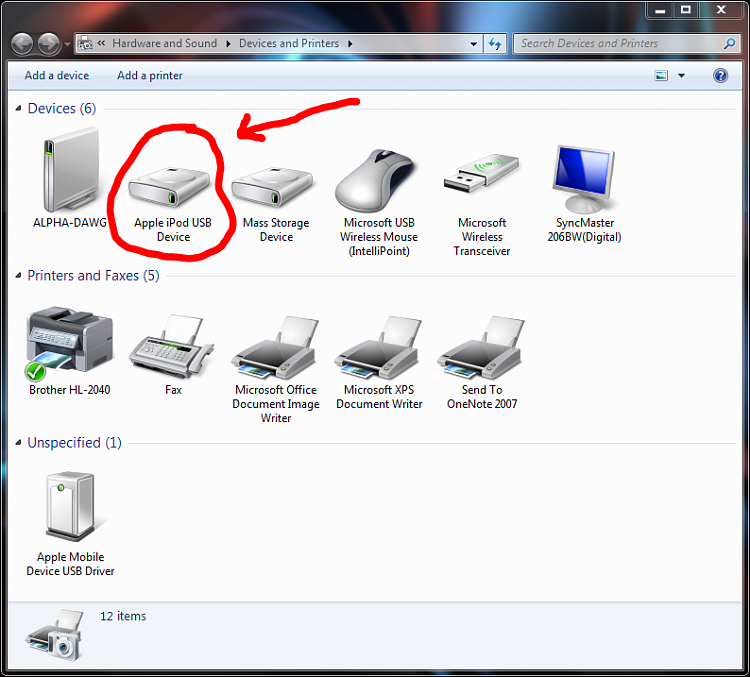Select the Brother HL-2040 printer icon
750x677 pixels.
pos(70,344)
